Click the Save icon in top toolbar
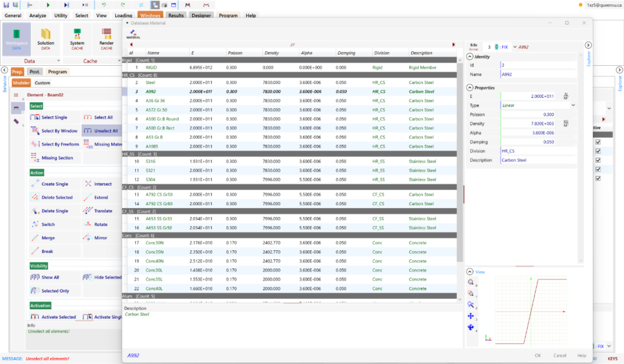Screen dimensions: 624x364 (x=6, y=5)
